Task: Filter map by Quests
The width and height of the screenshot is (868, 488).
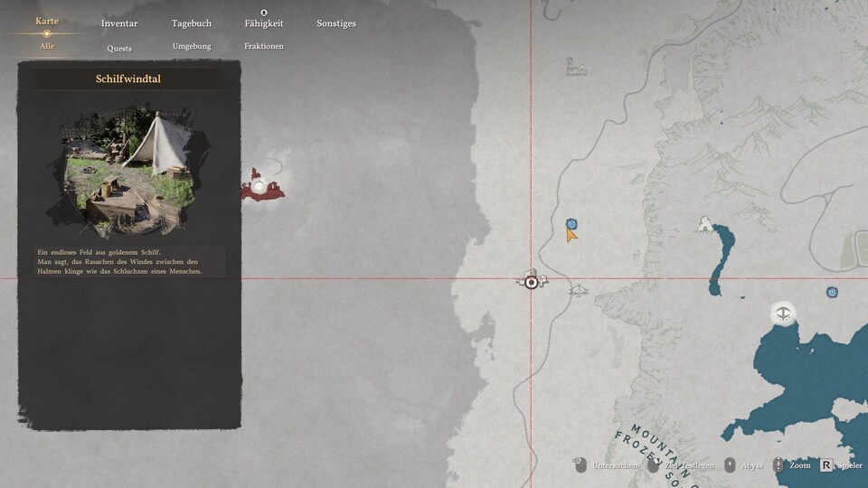Action: pos(119,47)
